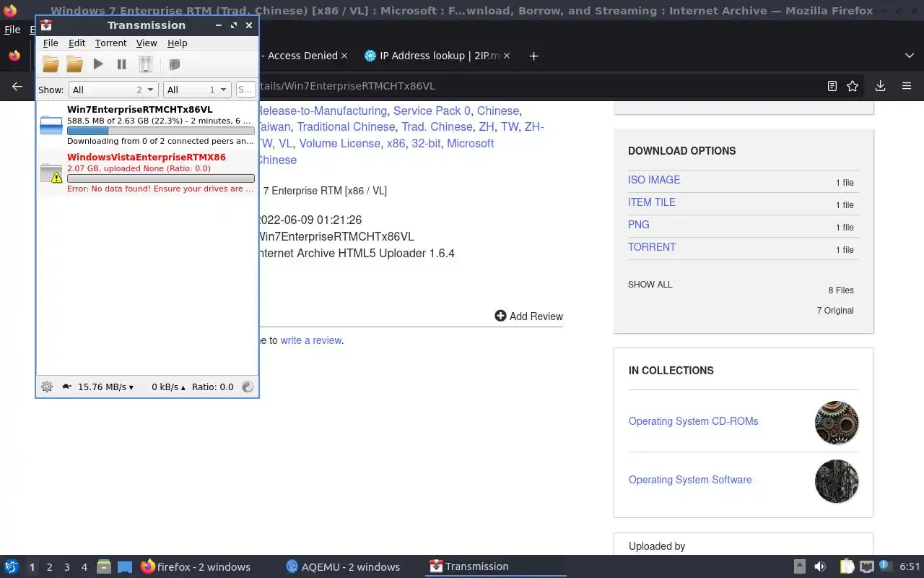Pause the selected torrent in Transmission
Screen dimensions: 924x578
(x=122, y=64)
